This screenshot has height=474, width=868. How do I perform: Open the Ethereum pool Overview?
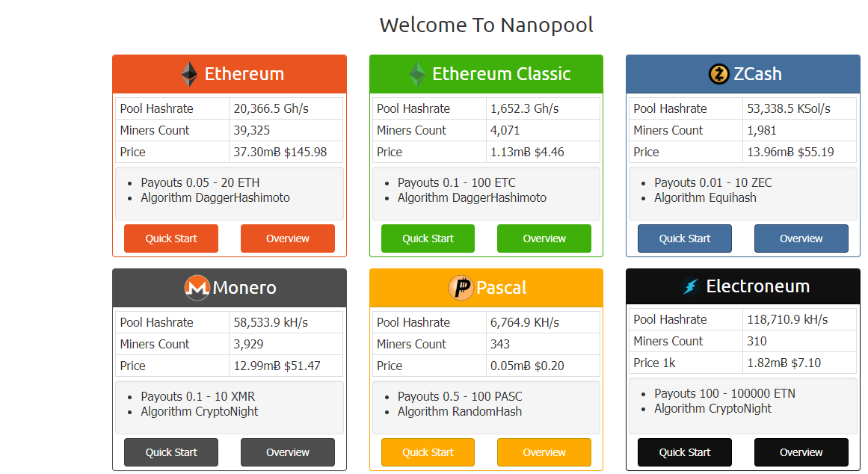pyautogui.click(x=288, y=238)
